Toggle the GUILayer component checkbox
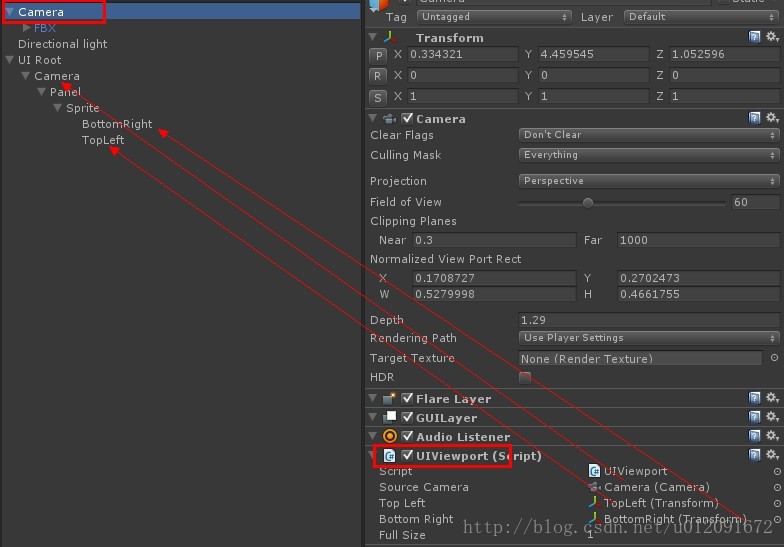This screenshot has width=784, height=547. [408, 417]
